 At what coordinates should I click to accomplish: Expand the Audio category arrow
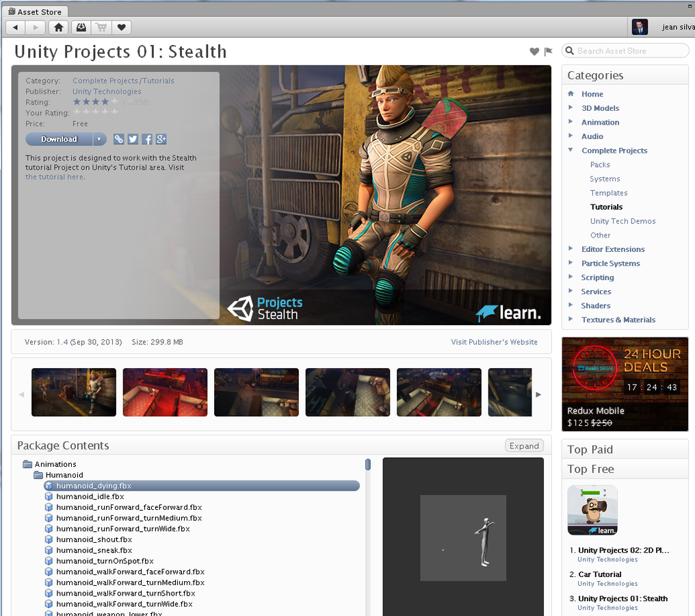coord(571,136)
